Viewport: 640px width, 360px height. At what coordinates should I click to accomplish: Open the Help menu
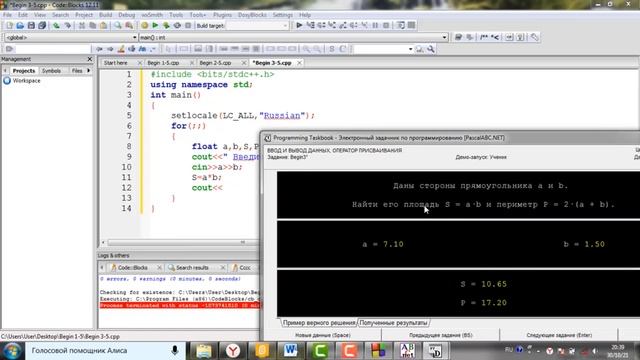[305, 15]
